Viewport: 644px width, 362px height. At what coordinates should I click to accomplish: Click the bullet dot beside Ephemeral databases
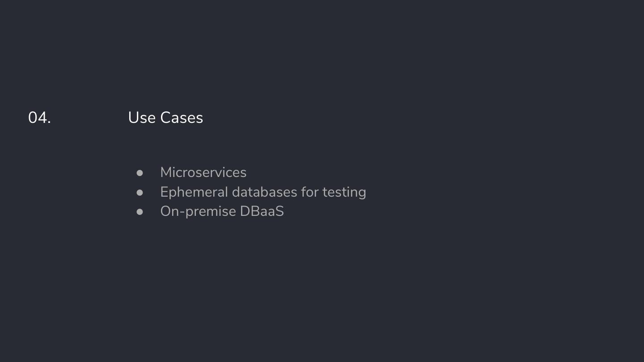[140, 193]
